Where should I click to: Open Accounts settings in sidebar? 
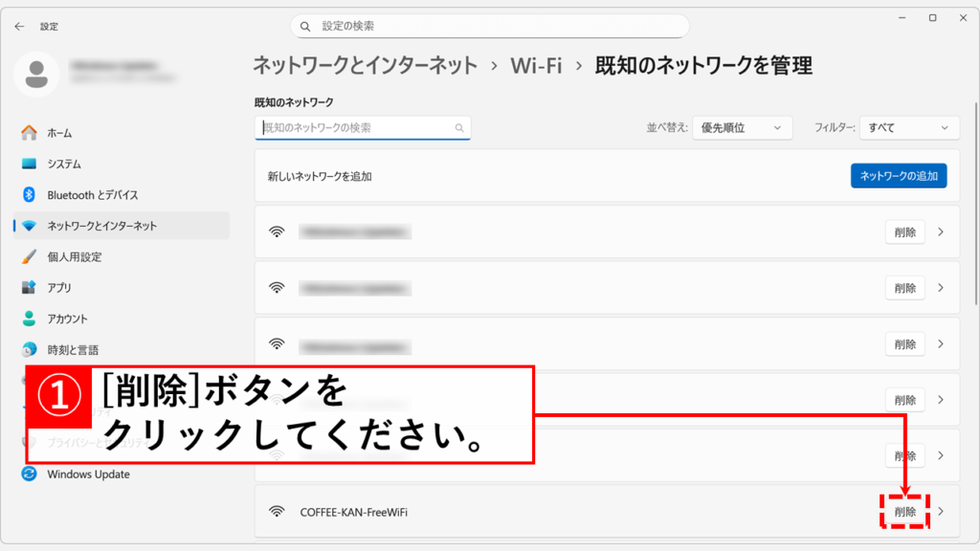pyautogui.click(x=67, y=319)
